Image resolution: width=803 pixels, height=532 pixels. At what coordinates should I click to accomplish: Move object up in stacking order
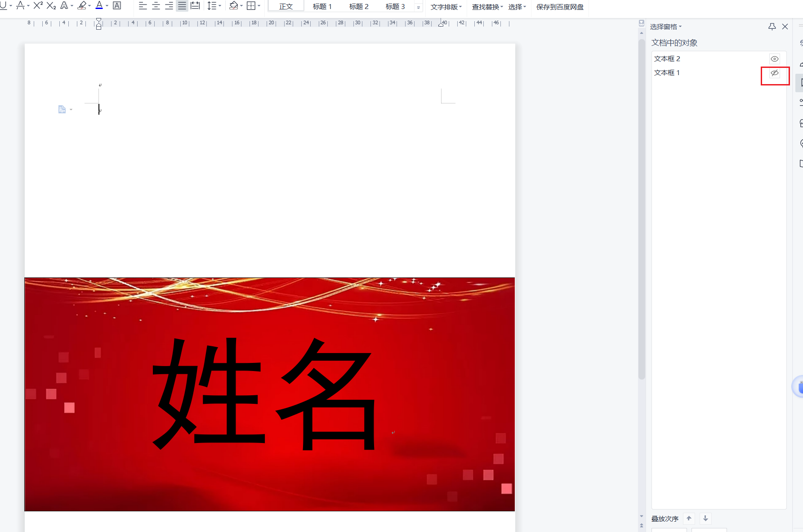pyautogui.click(x=689, y=519)
